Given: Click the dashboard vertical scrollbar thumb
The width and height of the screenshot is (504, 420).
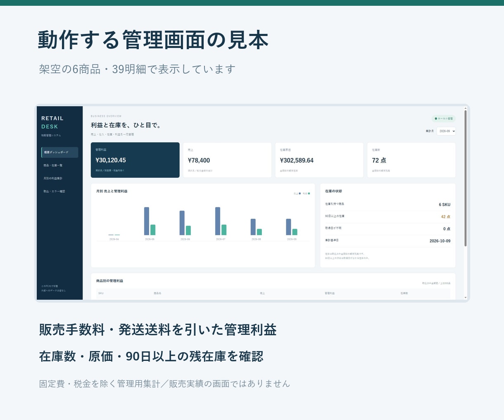Looking at the screenshot, I should pyautogui.click(x=466, y=179).
